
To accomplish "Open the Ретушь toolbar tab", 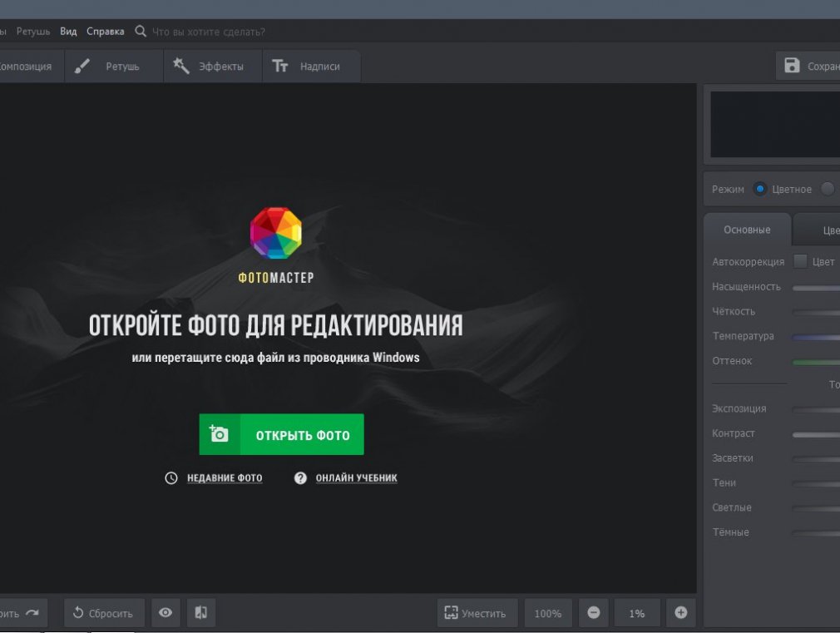I will (x=114, y=67).
